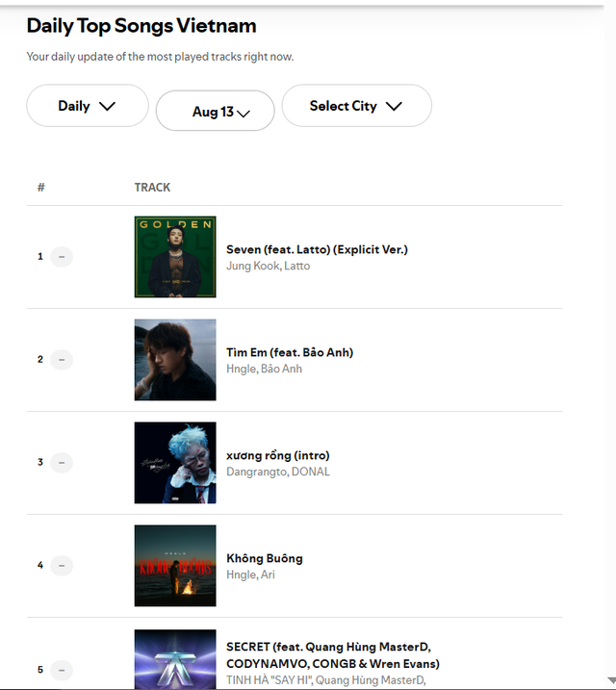The width and height of the screenshot is (616, 690).
Task: Open artist link Dangrangto, DONAL
Action: [278, 472]
